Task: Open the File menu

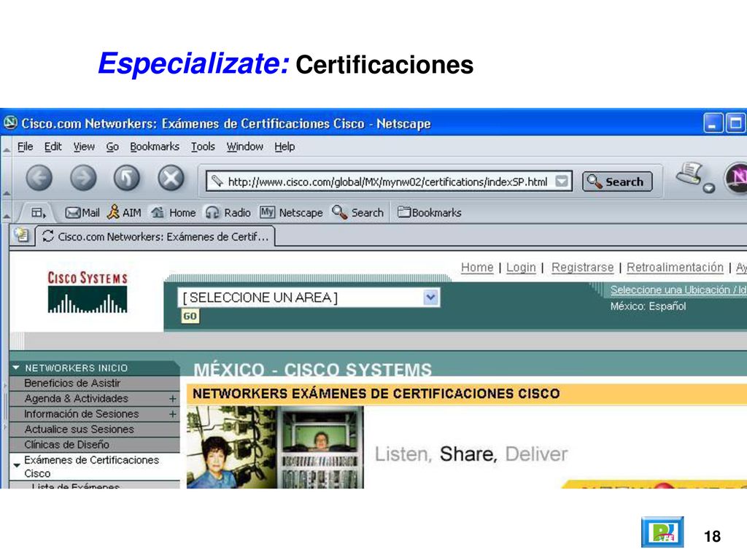Action: pos(25,147)
